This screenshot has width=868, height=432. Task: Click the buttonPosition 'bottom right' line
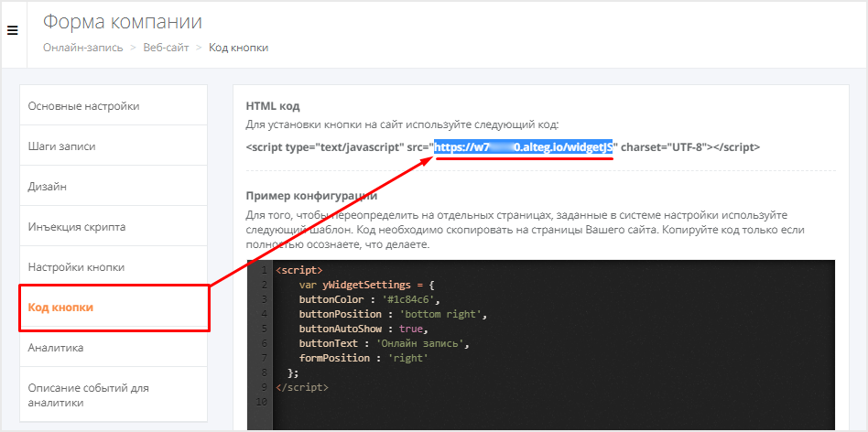pyautogui.click(x=393, y=314)
